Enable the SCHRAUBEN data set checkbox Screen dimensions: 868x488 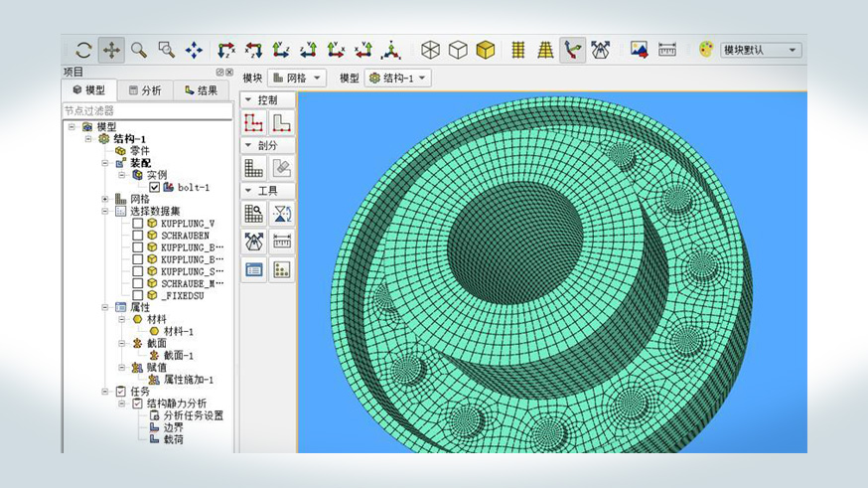pos(138,236)
